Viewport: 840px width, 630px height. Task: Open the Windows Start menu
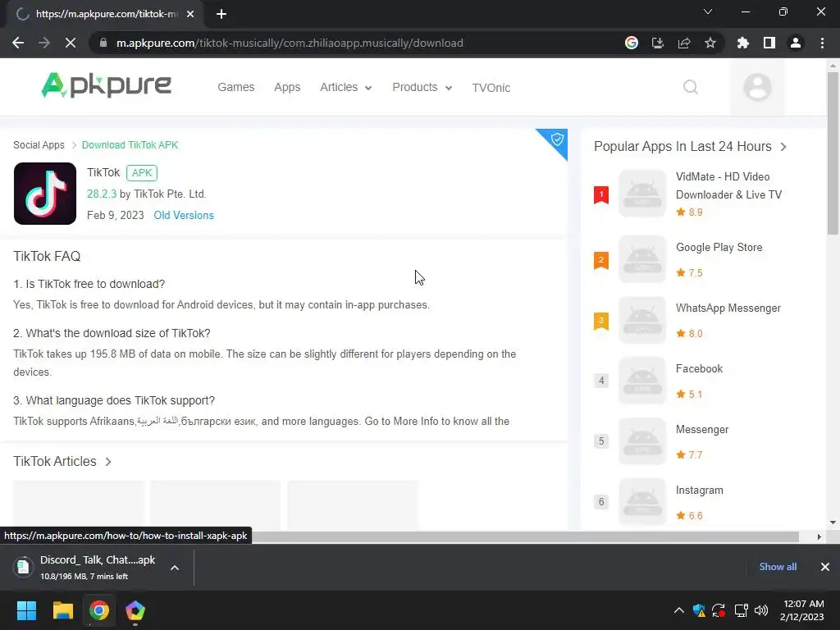[26, 610]
